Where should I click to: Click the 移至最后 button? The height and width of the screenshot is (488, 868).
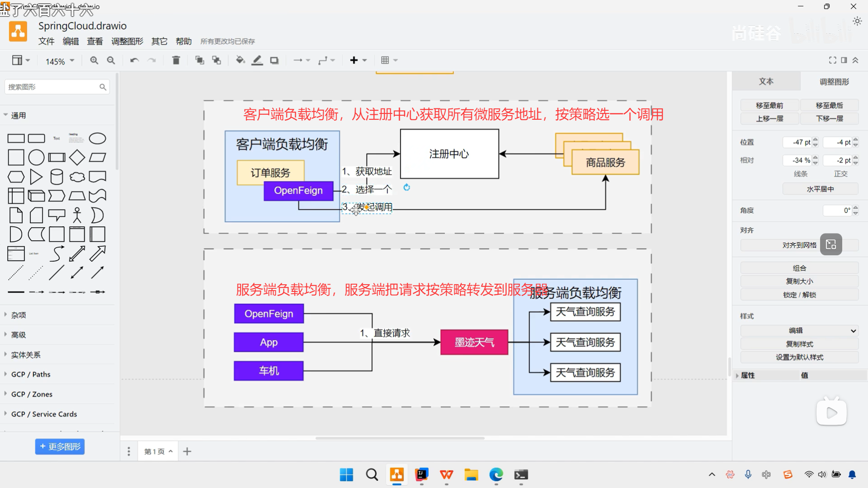coord(829,105)
